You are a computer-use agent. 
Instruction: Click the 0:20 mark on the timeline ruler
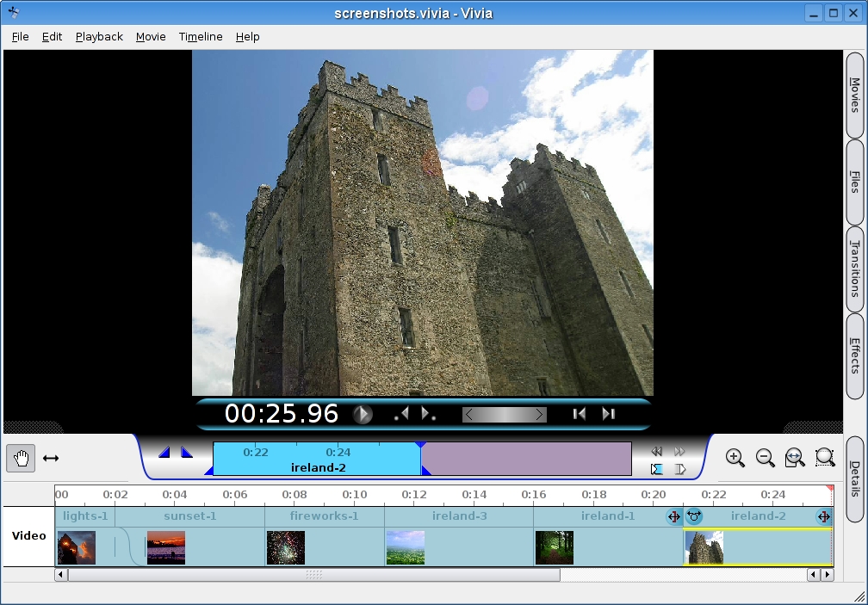654,494
